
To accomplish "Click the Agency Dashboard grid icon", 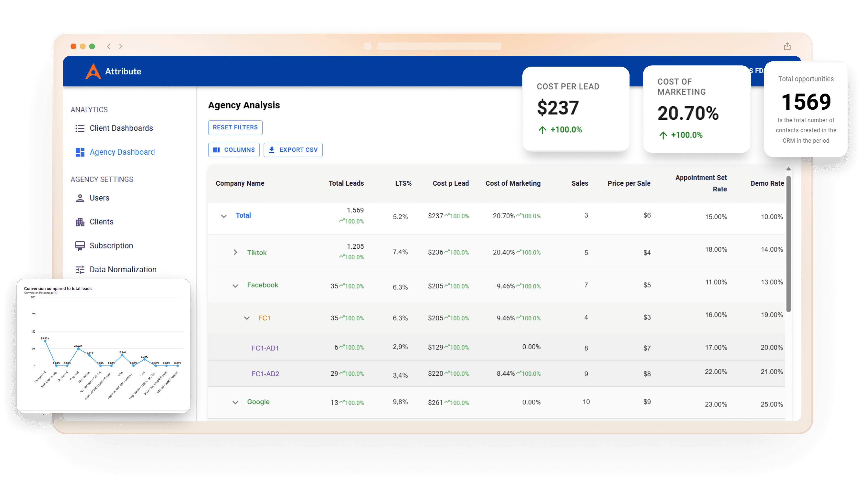I will pyautogui.click(x=80, y=152).
